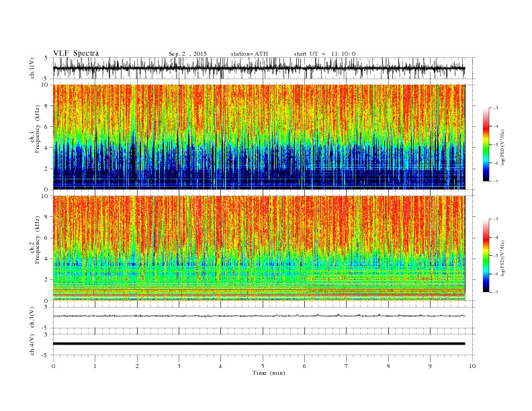532x411 pixels.
Task: Click the ch.1 spectrogram panel
Action: pyautogui.click(x=259, y=137)
